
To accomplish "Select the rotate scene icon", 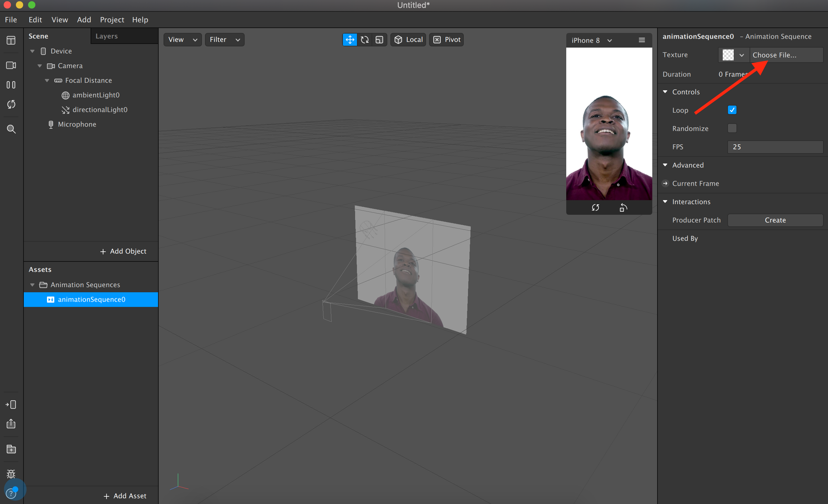I will pyautogui.click(x=365, y=40).
